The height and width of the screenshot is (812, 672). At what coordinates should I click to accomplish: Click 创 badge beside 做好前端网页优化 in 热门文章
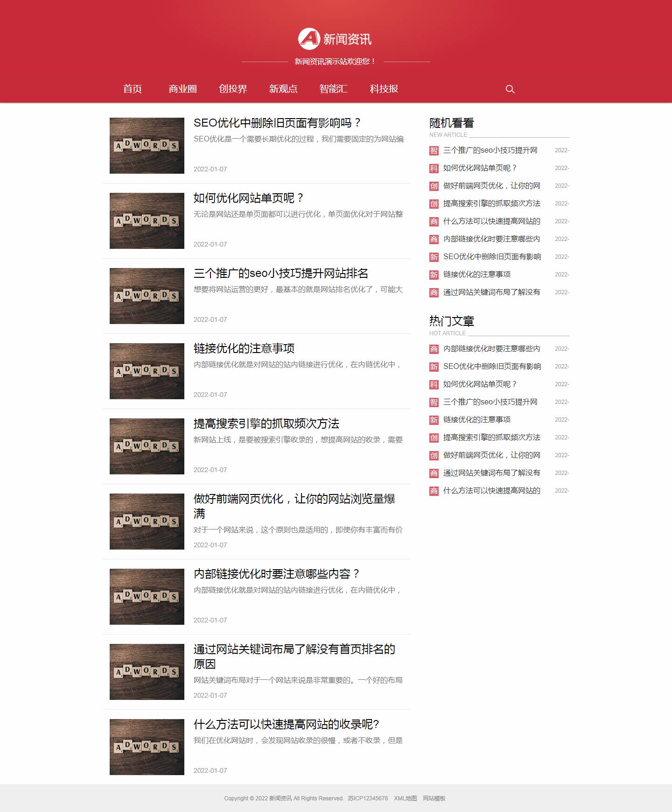[434, 455]
